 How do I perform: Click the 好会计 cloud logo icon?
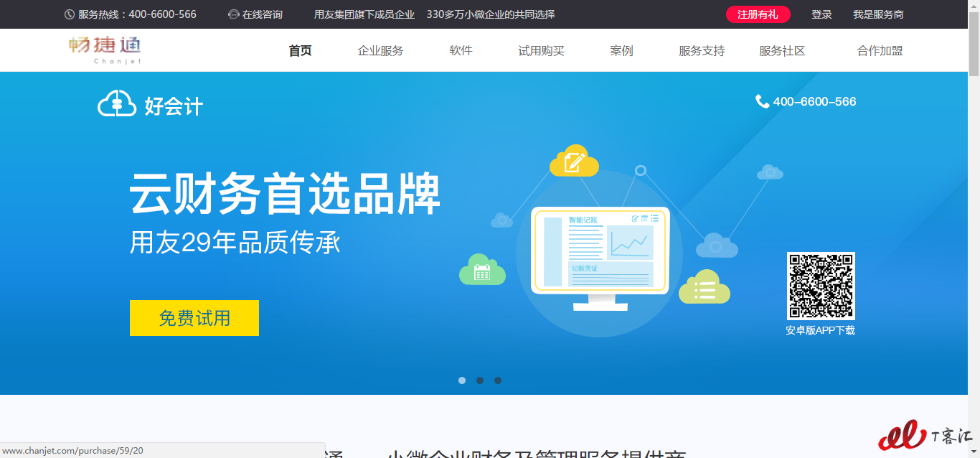pos(117,103)
